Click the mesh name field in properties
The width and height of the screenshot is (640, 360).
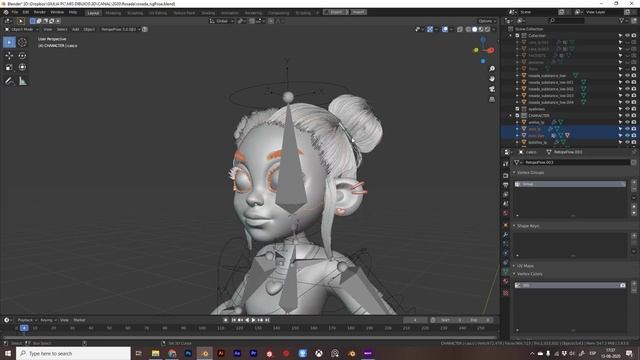[x=576, y=162]
